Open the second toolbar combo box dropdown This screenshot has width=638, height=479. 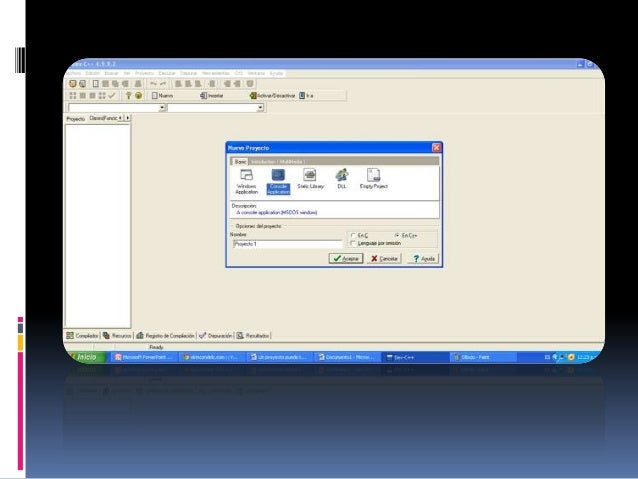[260, 108]
